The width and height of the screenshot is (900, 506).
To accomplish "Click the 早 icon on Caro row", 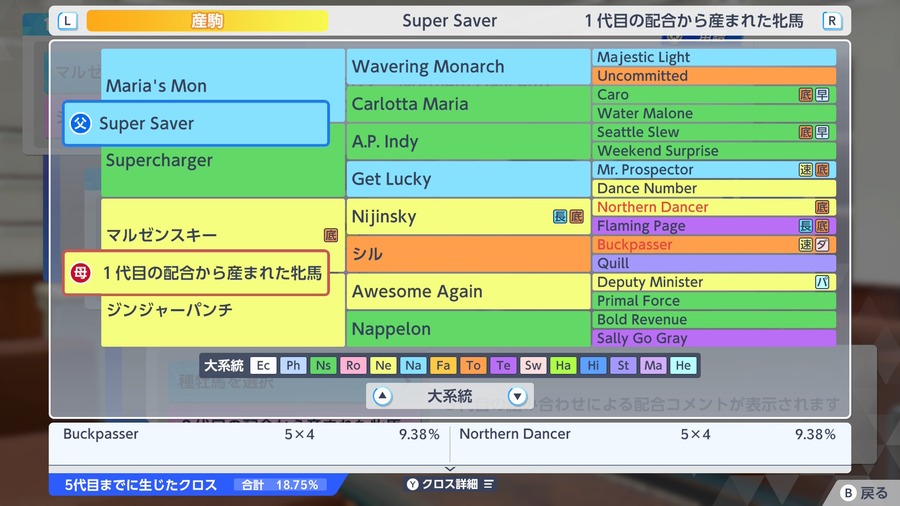I will (822, 95).
